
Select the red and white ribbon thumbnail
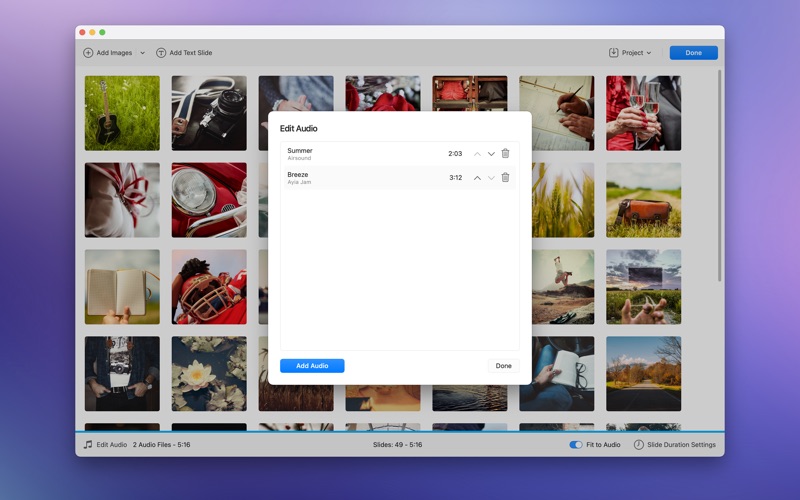pos(122,200)
